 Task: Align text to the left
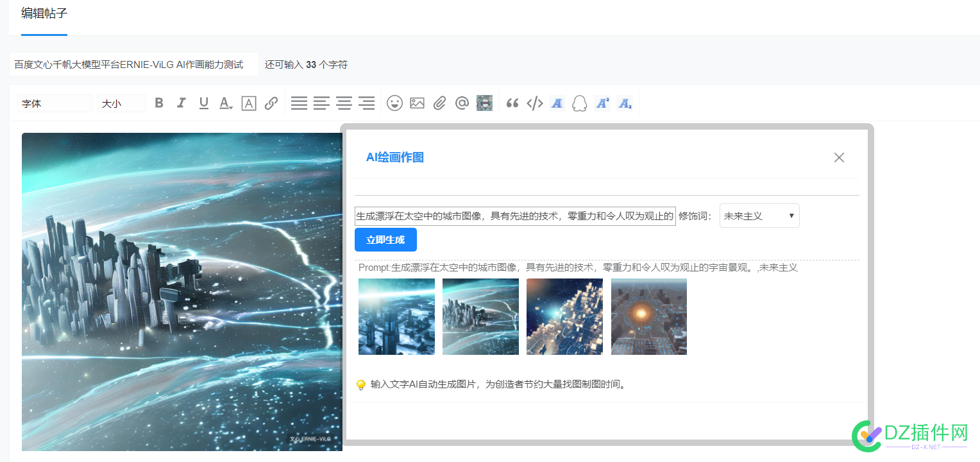(321, 103)
